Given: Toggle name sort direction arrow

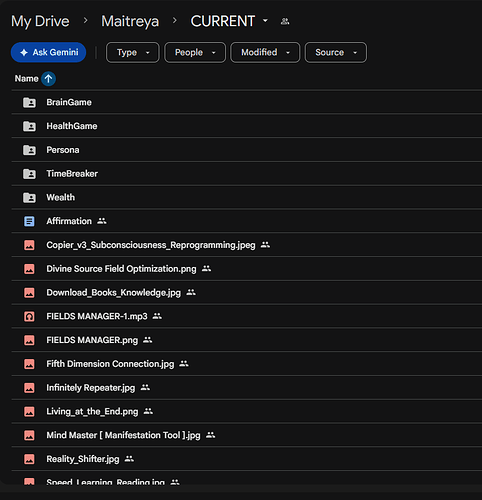Looking at the screenshot, I should coord(49,79).
